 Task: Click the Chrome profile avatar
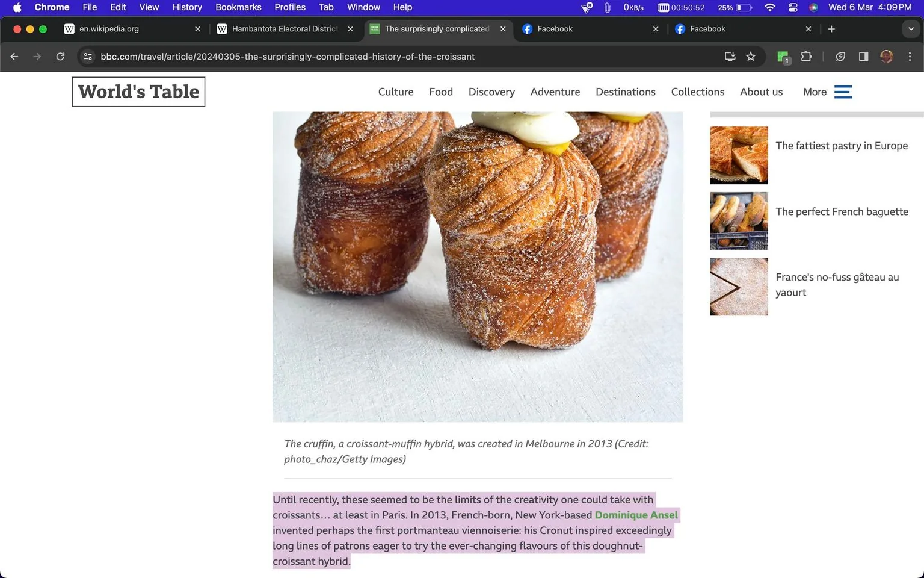887,56
